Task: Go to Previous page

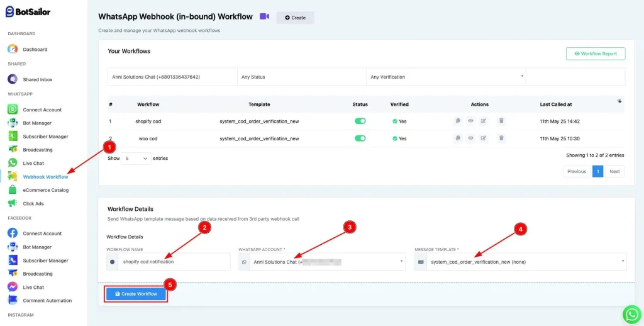Action: click(577, 171)
